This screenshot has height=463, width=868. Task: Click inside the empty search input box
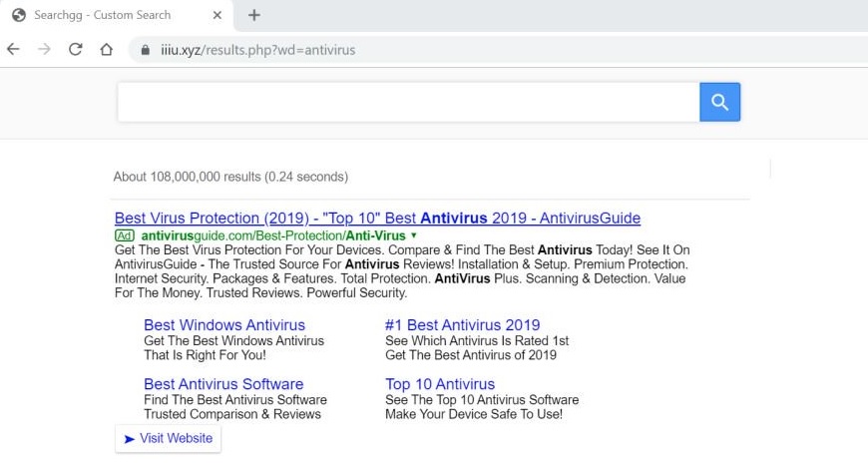coord(408,102)
